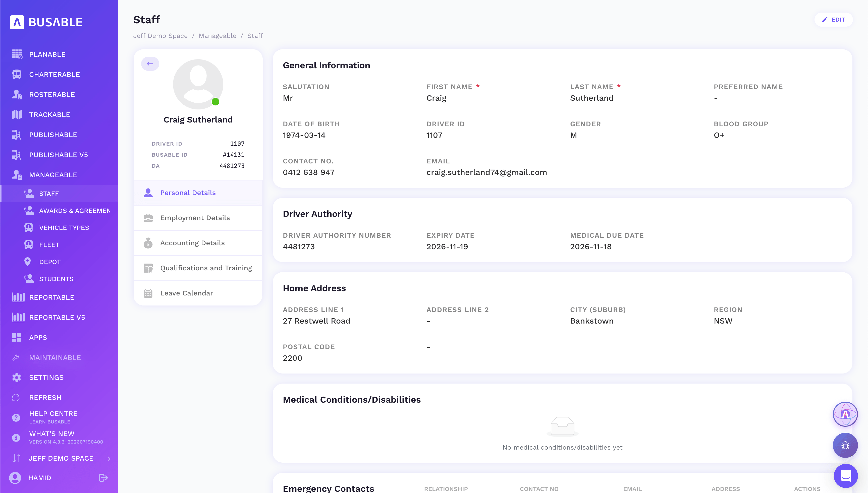Select Vehicle Types in sidebar
Image resolution: width=868 pixels, height=493 pixels.
pyautogui.click(x=59, y=227)
